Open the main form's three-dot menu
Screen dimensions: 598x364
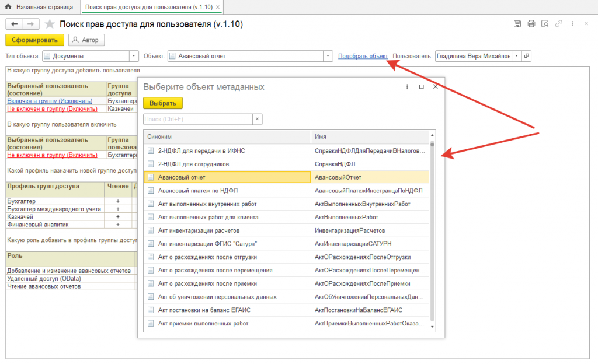coord(572,23)
